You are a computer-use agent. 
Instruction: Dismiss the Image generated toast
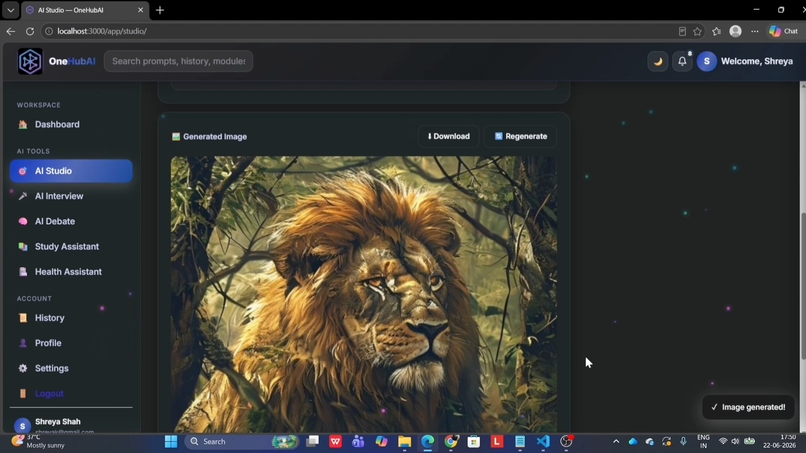pos(748,407)
